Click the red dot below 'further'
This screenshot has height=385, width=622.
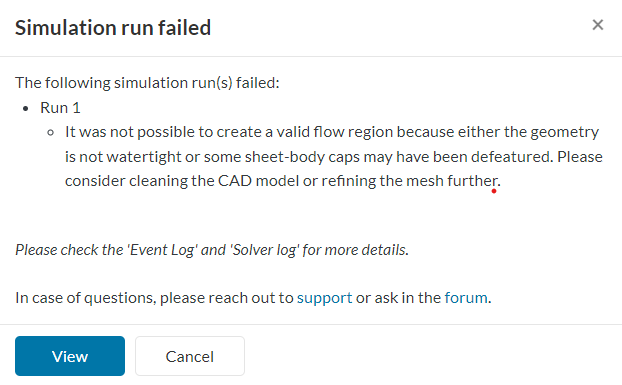point(494,191)
